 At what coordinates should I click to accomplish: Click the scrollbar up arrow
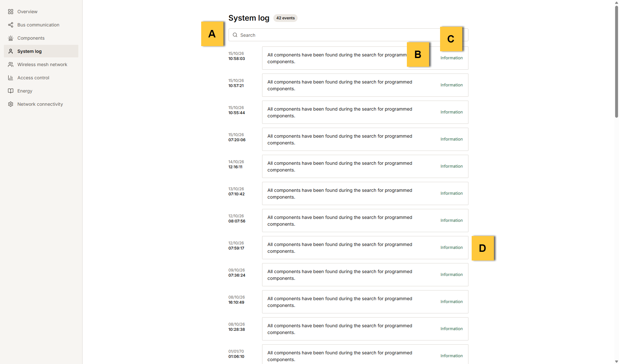[x=616, y=2]
